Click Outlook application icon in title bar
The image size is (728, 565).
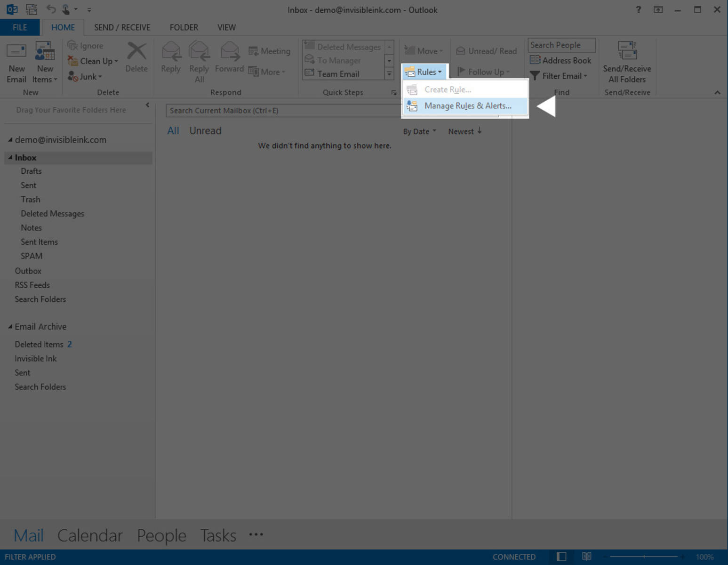[x=12, y=9]
